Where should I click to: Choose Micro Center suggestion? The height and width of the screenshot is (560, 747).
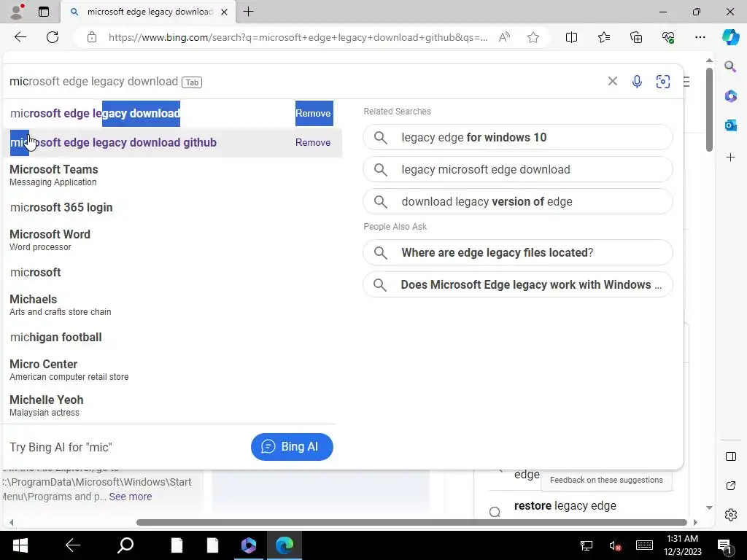pyautogui.click(x=172, y=370)
